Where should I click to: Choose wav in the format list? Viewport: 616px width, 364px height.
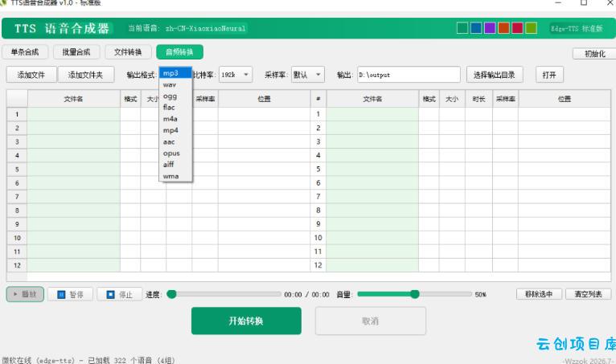tap(175, 84)
